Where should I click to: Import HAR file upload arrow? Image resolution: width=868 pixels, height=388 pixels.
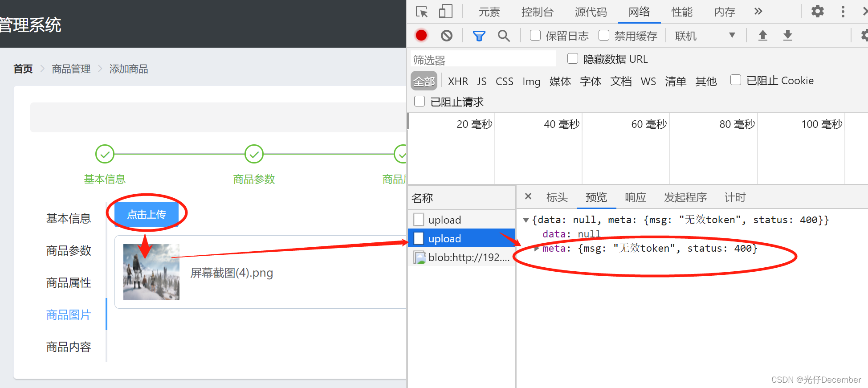pyautogui.click(x=762, y=35)
